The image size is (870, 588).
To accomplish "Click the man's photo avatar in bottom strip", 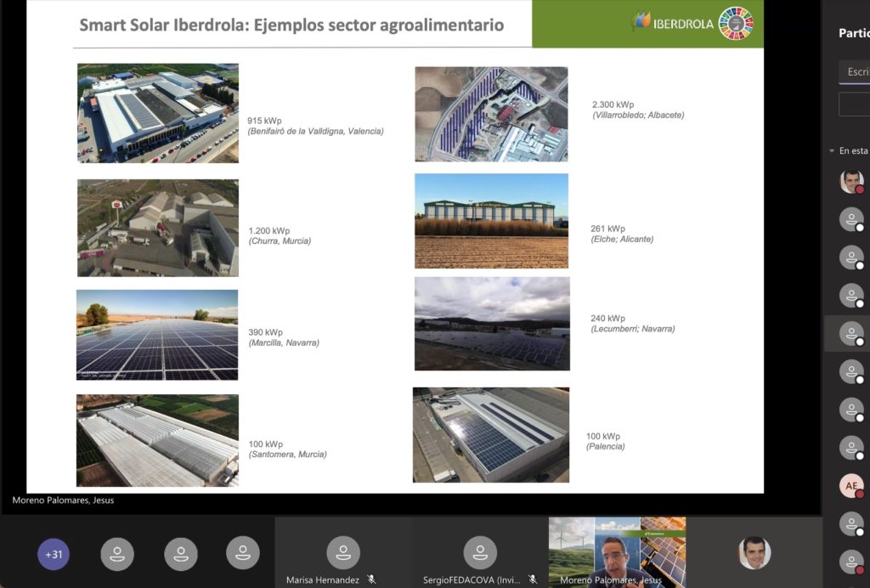I will (x=754, y=552).
